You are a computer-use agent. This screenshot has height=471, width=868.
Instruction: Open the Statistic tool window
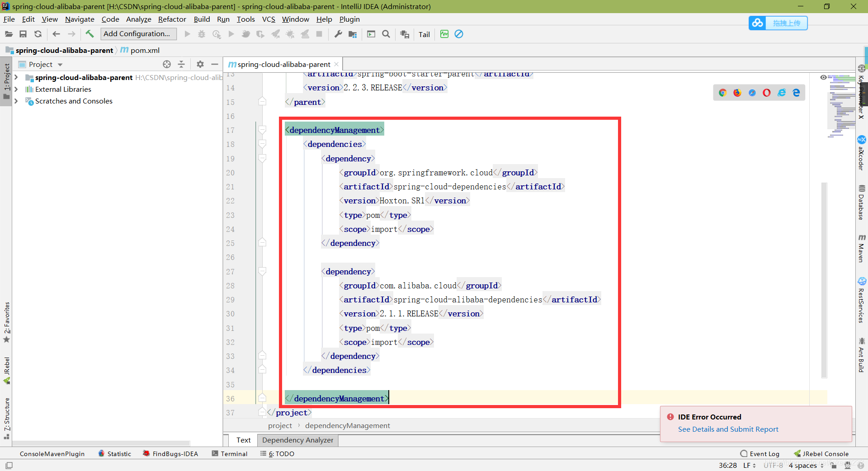click(115, 453)
